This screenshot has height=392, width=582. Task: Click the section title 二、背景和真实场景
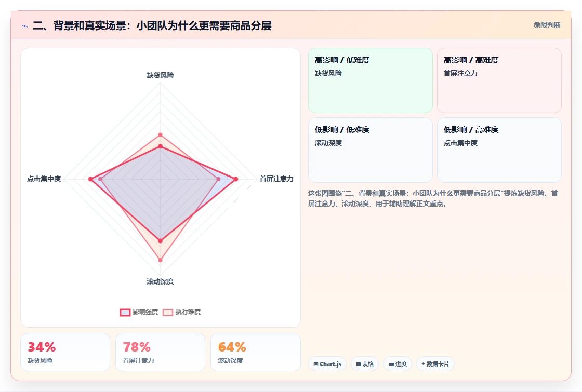coord(152,25)
